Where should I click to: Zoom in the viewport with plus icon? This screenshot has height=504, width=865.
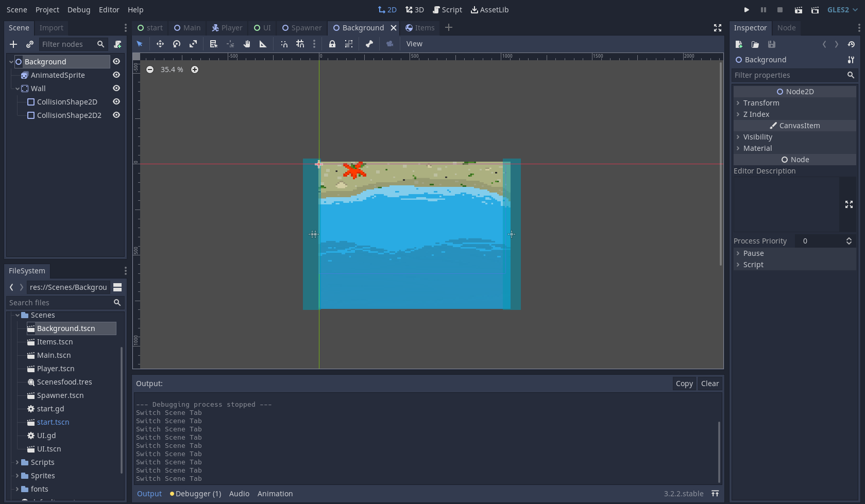[x=195, y=69]
